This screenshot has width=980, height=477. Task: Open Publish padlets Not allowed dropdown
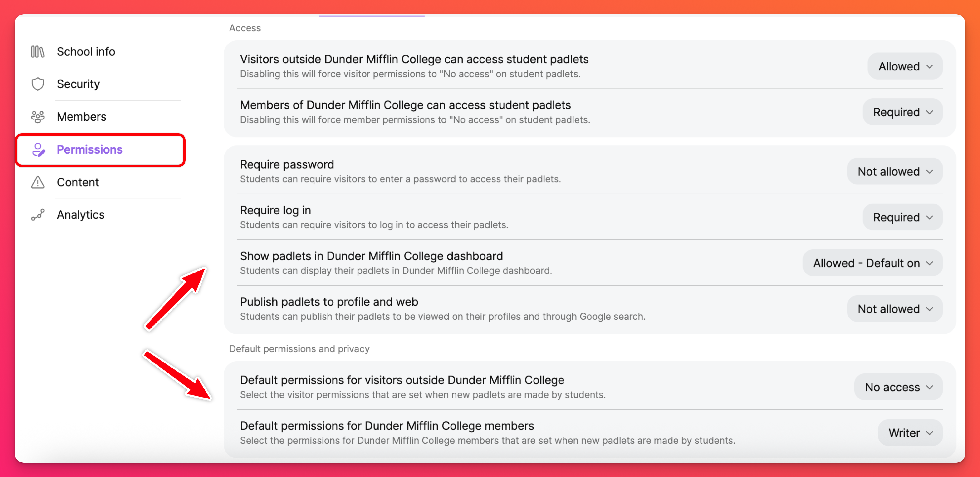tap(895, 309)
